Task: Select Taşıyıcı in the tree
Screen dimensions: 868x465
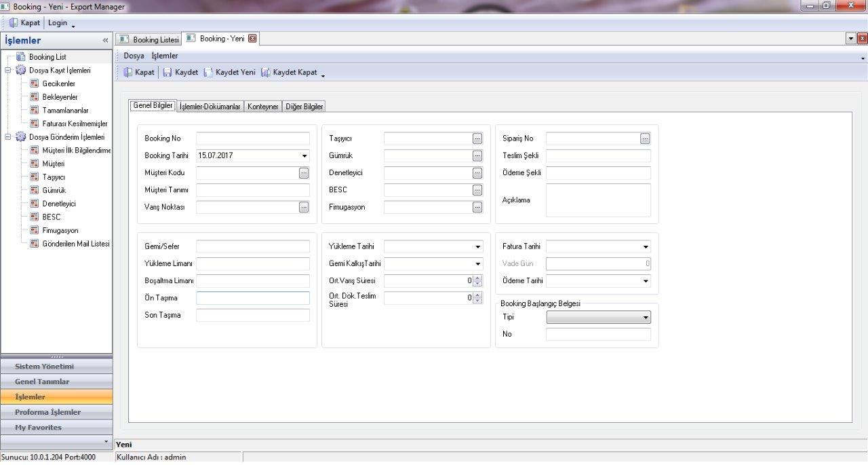Action: pyautogui.click(x=54, y=176)
